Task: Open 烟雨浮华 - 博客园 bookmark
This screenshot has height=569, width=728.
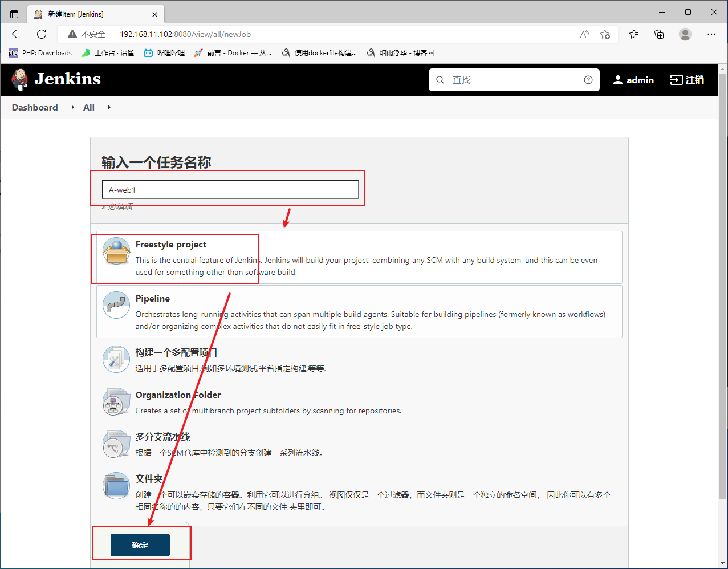Action: (x=400, y=52)
